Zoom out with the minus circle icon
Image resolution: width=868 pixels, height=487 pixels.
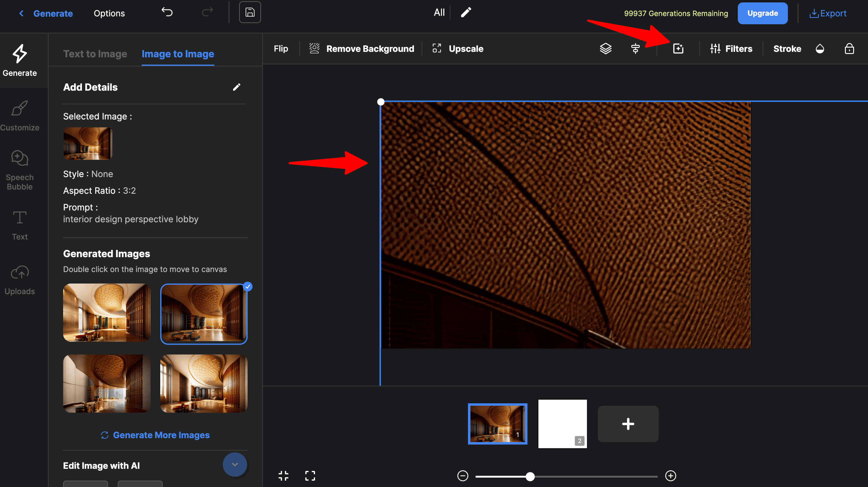tap(463, 476)
